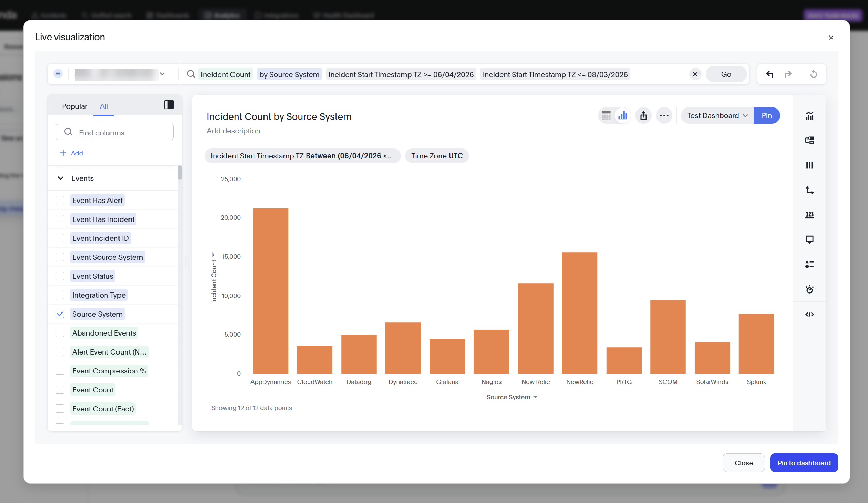Click Pin to dashboard button
868x503 pixels.
pyautogui.click(x=804, y=463)
